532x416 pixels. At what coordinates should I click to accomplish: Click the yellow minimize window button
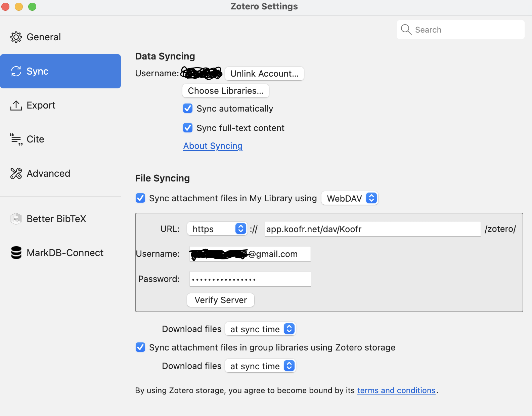point(19,6)
